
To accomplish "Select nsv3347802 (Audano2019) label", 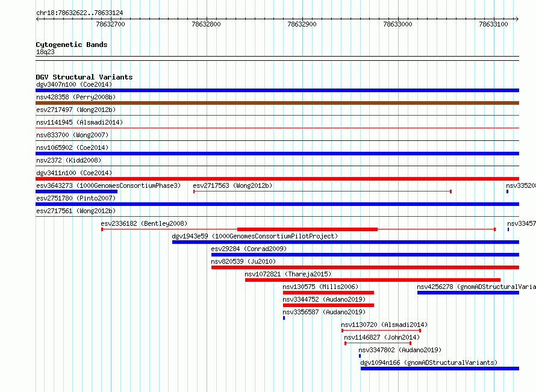I will pyautogui.click(x=400, y=350).
